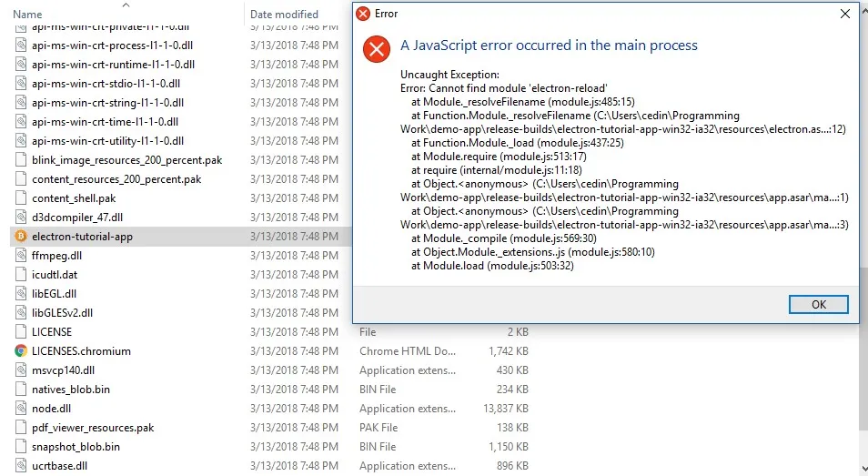Click the file icon of content_resources_200_percent.pak

pos(21,179)
